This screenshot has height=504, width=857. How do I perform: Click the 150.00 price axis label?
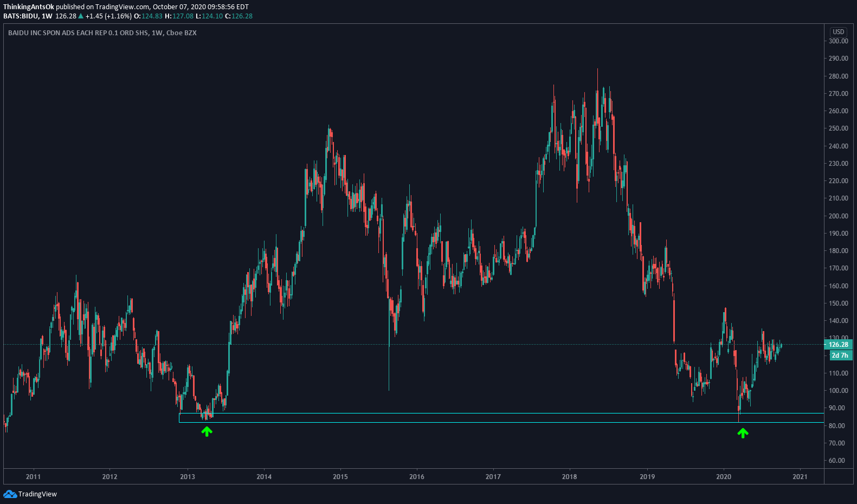839,303
